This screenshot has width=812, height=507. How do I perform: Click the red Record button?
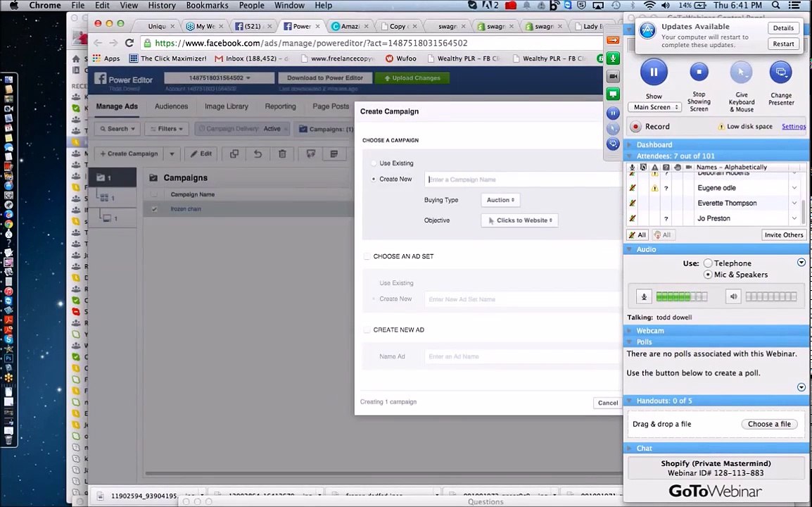636,127
